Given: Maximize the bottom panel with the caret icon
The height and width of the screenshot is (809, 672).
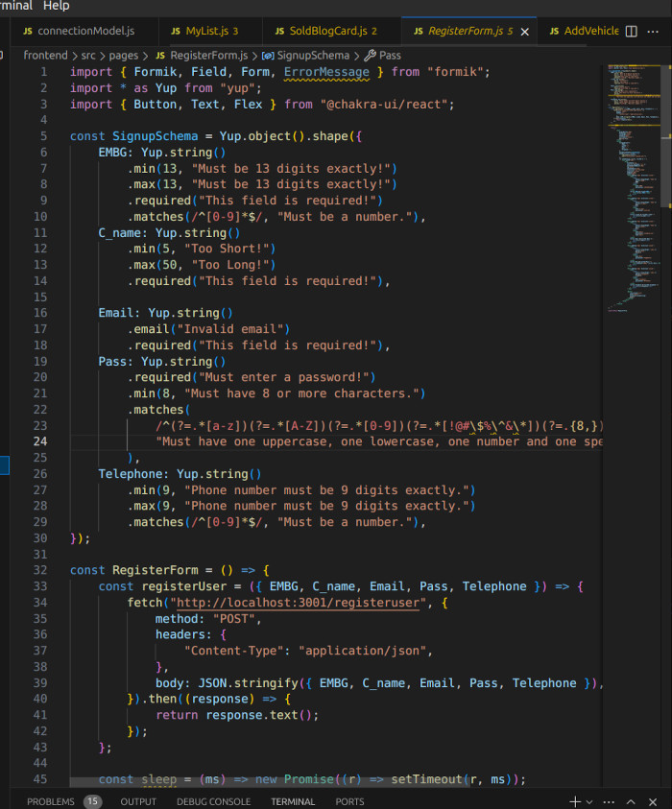Looking at the screenshot, I should click(x=631, y=801).
